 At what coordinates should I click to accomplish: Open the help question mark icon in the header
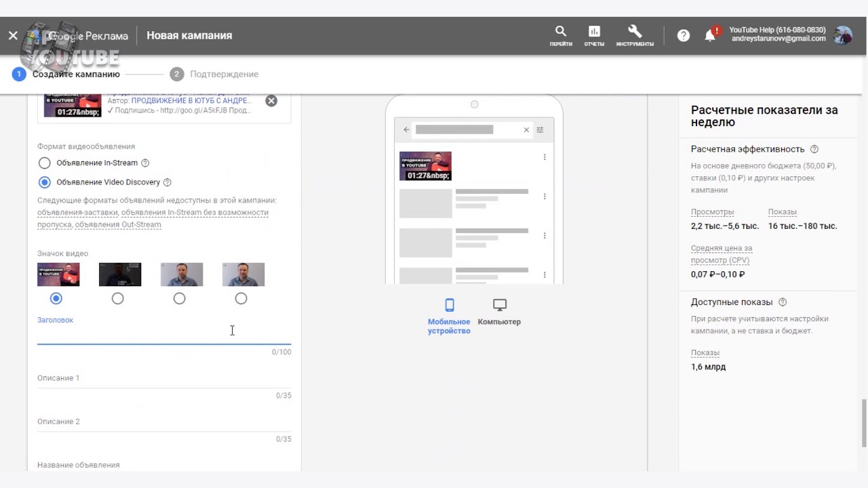click(684, 35)
